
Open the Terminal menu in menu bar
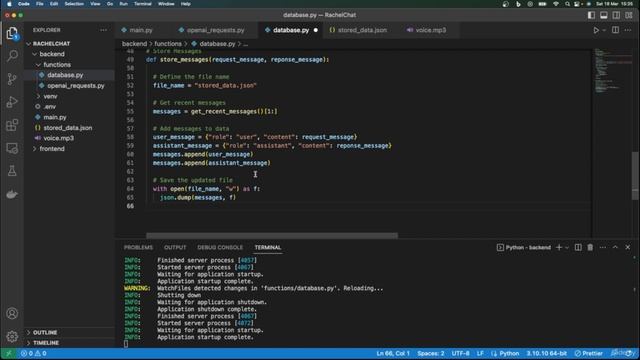142,4
